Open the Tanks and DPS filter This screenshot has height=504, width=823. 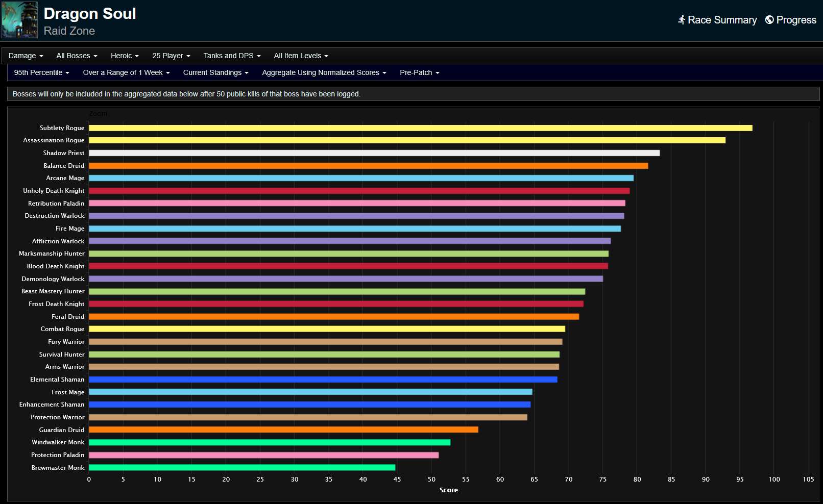click(232, 56)
